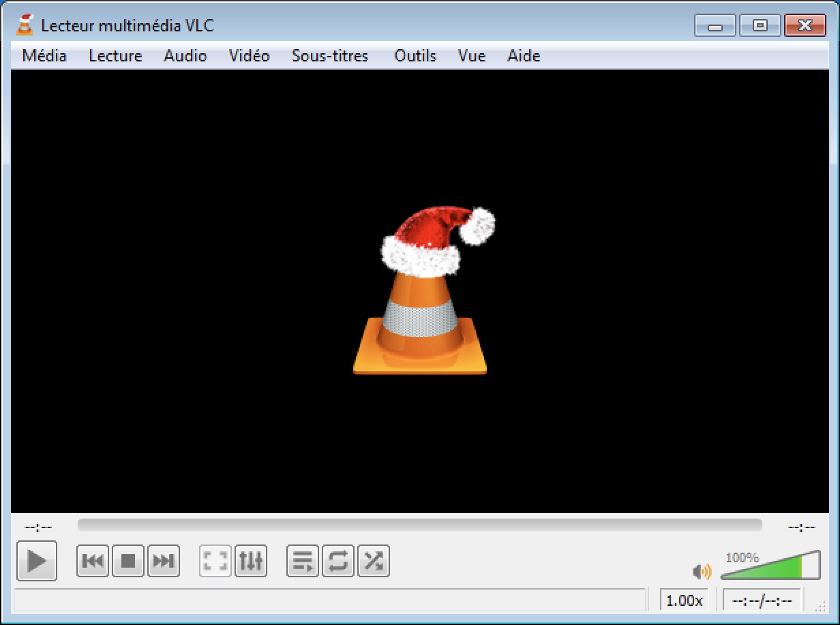Close the VLC window

coord(805,26)
